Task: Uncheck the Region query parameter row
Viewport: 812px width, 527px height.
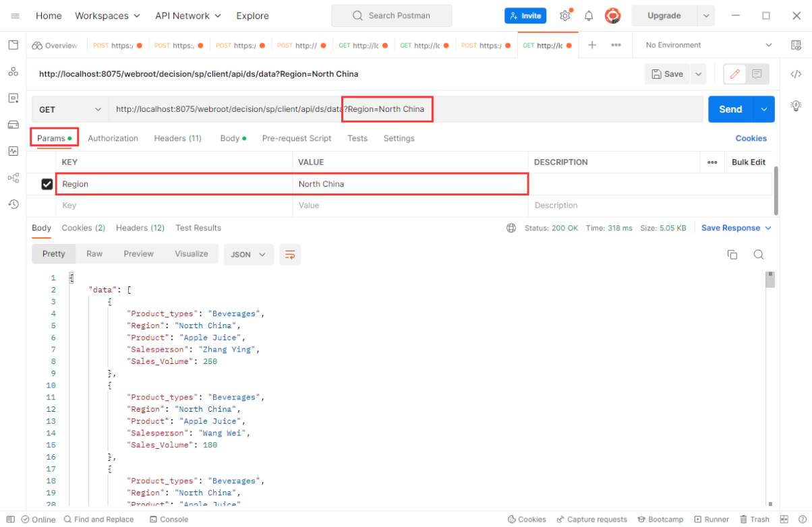Action: click(x=47, y=183)
